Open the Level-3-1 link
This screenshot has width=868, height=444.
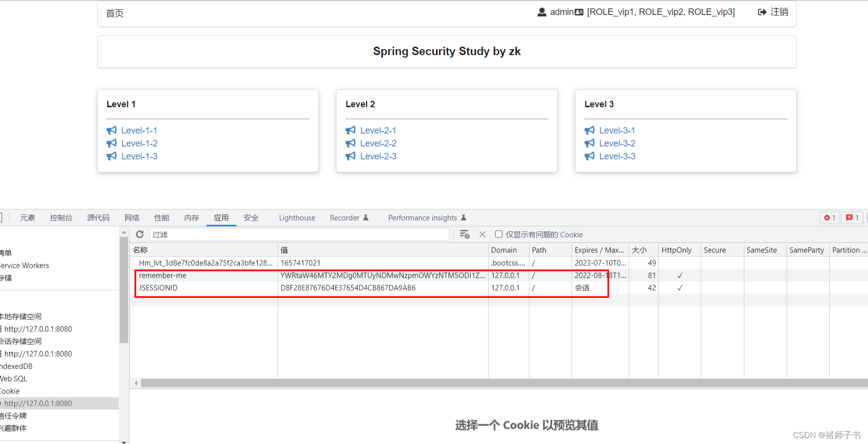[x=617, y=130]
